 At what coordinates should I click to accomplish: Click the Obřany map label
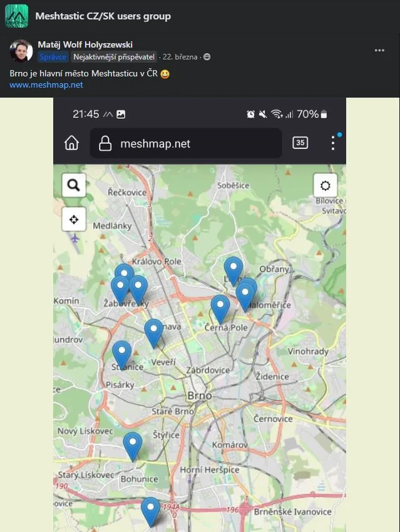[x=274, y=269]
